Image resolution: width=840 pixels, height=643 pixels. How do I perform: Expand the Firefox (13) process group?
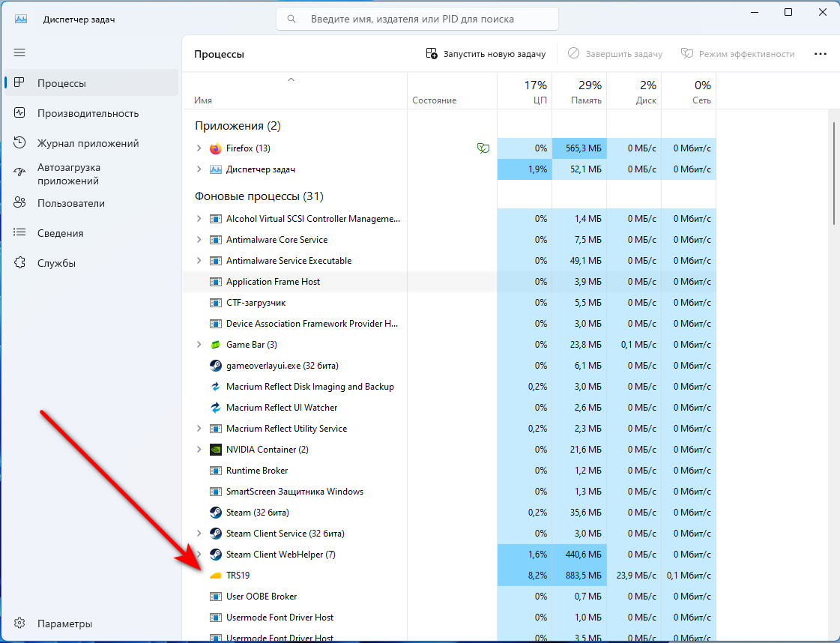pyautogui.click(x=199, y=148)
